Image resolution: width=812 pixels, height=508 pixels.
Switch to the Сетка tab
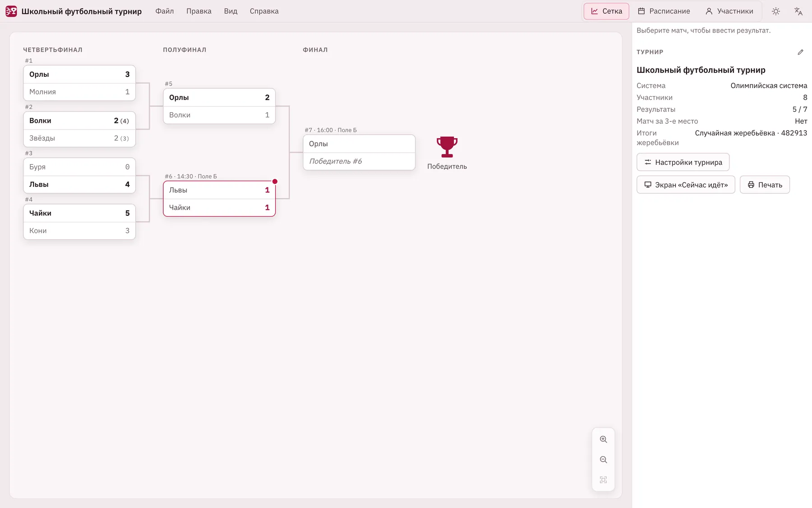click(606, 11)
